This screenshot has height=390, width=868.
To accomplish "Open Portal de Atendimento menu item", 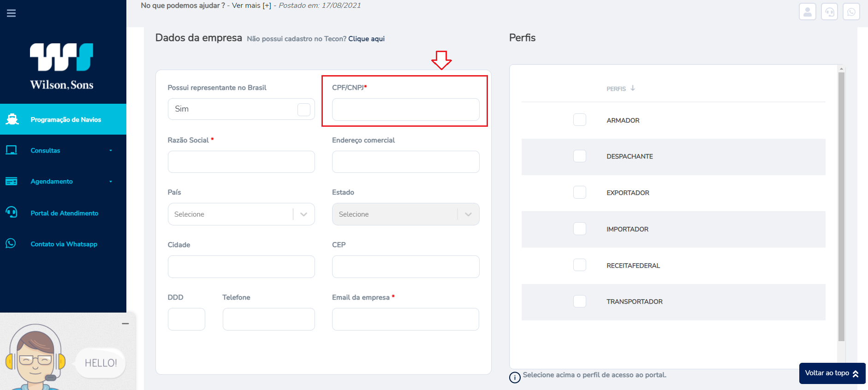I will click(63, 213).
